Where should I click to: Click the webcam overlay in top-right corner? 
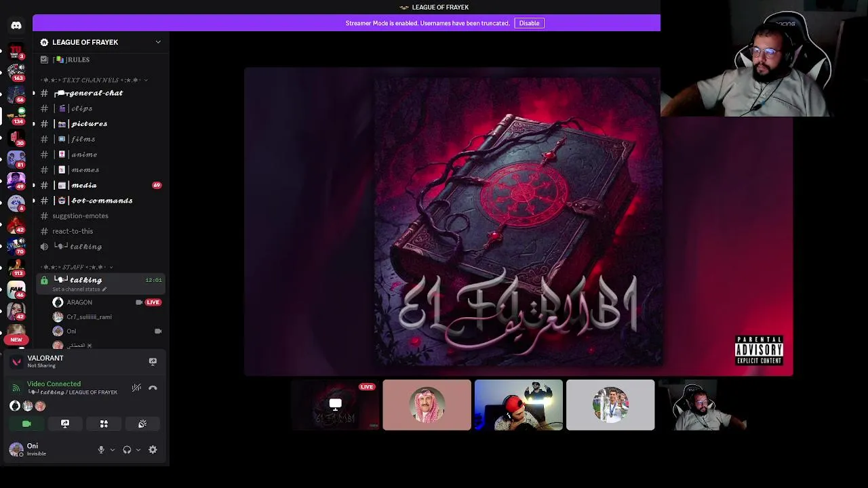764,58
